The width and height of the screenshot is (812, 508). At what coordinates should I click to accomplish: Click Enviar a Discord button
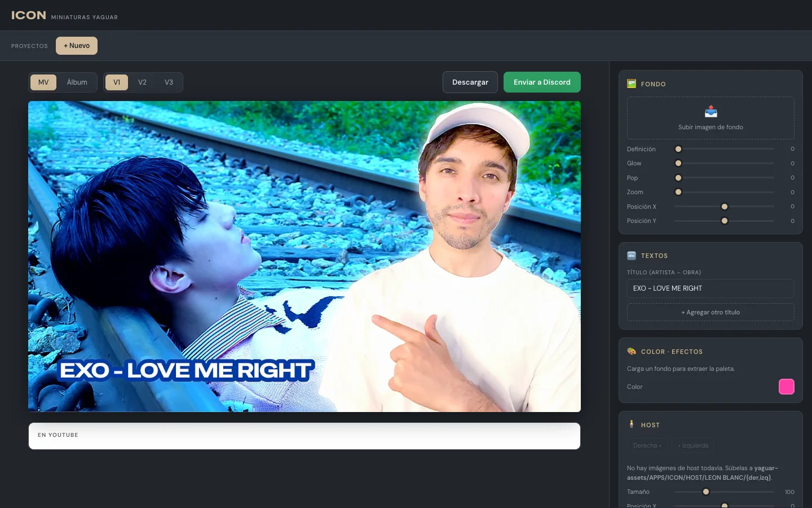click(542, 82)
